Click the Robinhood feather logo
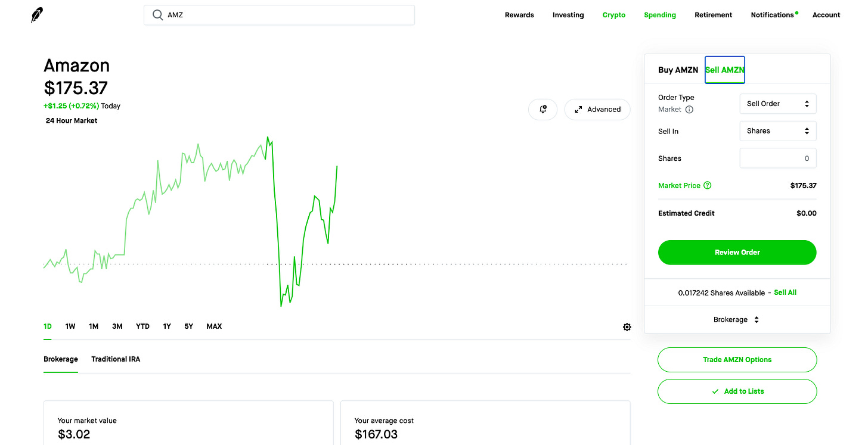 click(37, 15)
